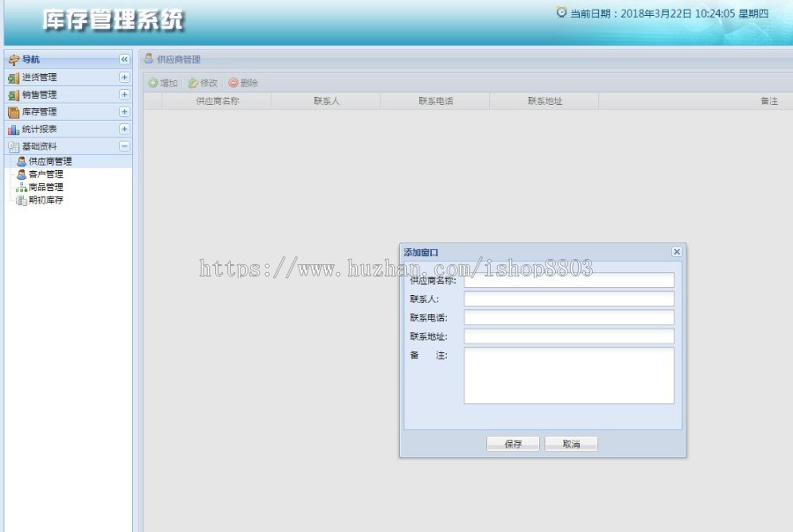The height and width of the screenshot is (532, 793).
Task: Click the 基础资料 menu entry in sidebar
Action: [40, 146]
